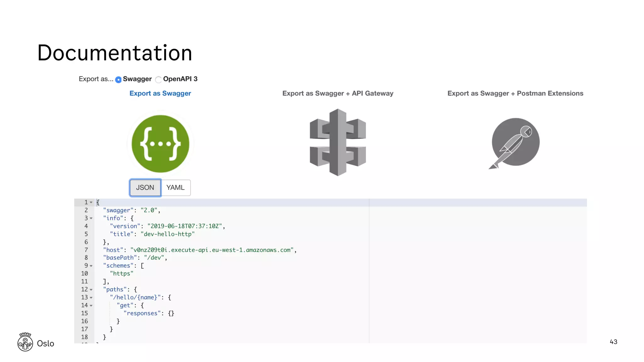
Task: Select the Swagger export radio button
Action: pyautogui.click(x=118, y=80)
